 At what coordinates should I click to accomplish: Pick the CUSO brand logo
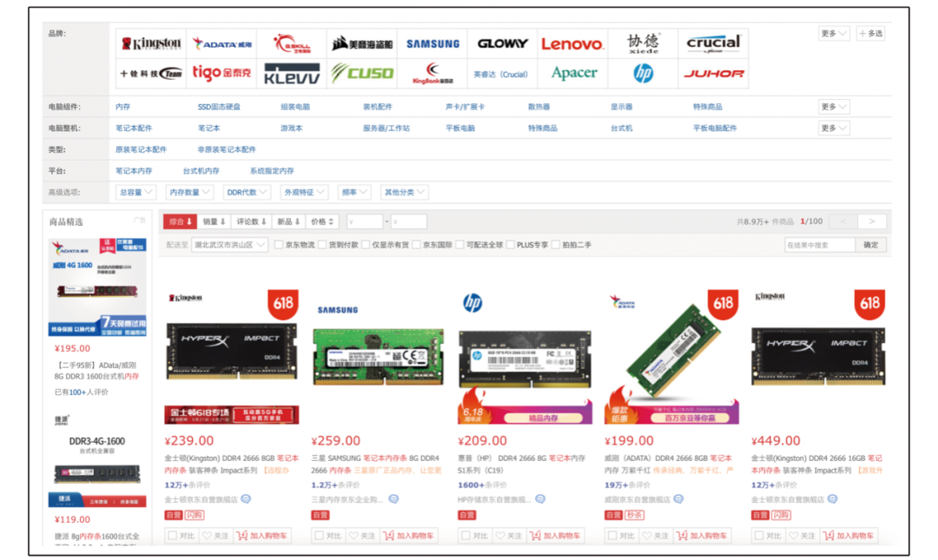pos(362,73)
